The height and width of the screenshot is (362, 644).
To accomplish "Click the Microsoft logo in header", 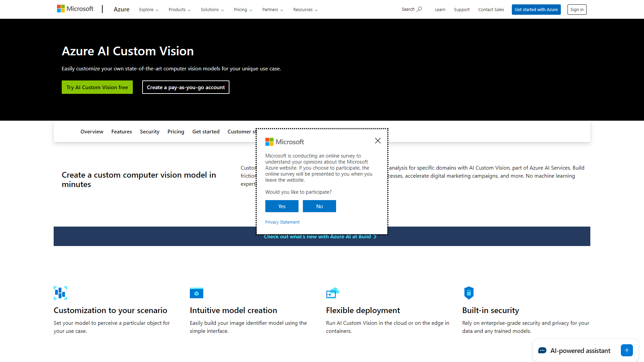I will (75, 9).
